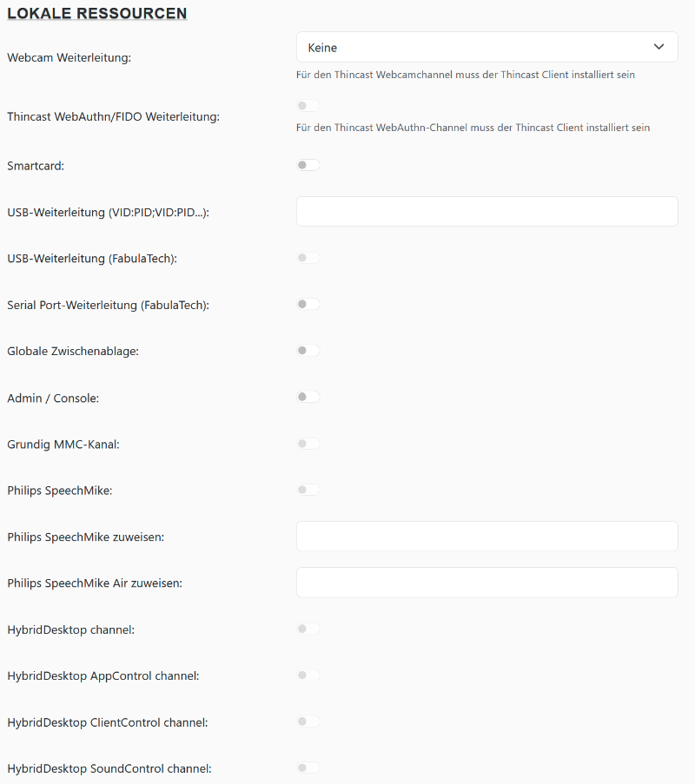
Task: Enable the Smartcard toggle
Action: [x=308, y=165]
